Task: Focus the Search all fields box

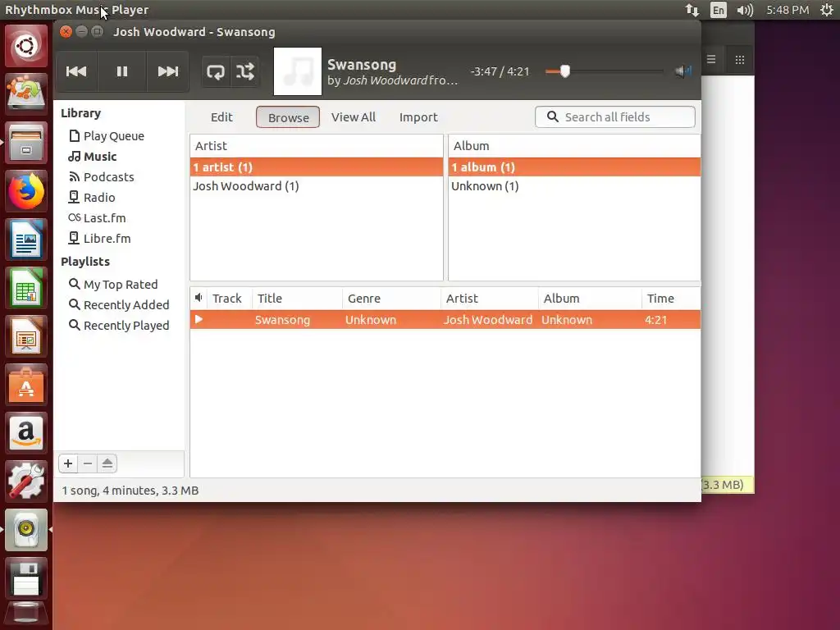Action: coord(615,116)
